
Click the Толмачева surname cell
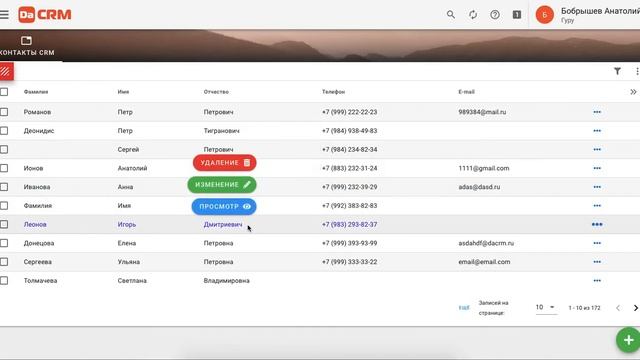(x=40, y=281)
